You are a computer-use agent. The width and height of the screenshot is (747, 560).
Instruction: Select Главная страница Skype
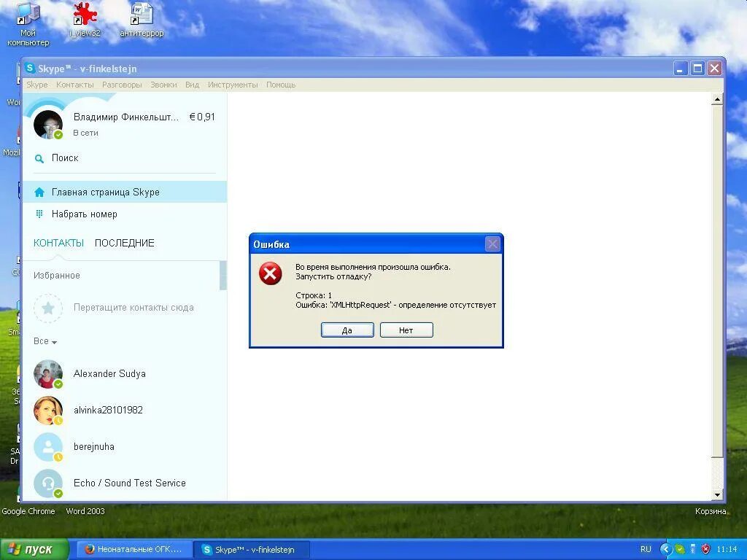click(x=125, y=192)
